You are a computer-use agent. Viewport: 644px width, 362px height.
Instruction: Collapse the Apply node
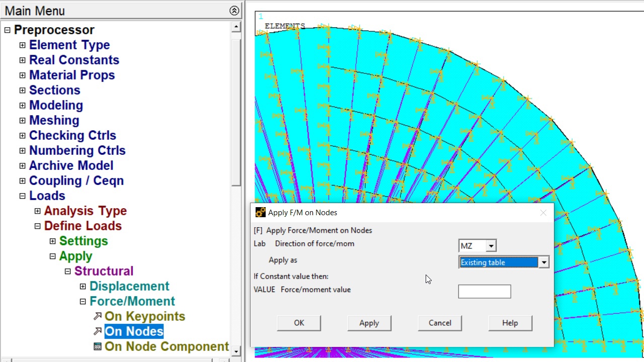click(x=53, y=256)
